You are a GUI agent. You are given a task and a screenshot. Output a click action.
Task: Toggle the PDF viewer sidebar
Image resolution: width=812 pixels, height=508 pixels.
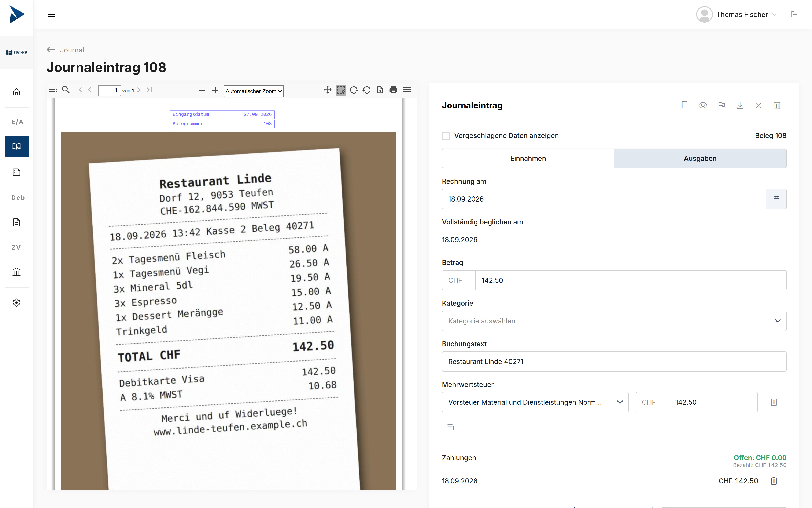(53, 90)
